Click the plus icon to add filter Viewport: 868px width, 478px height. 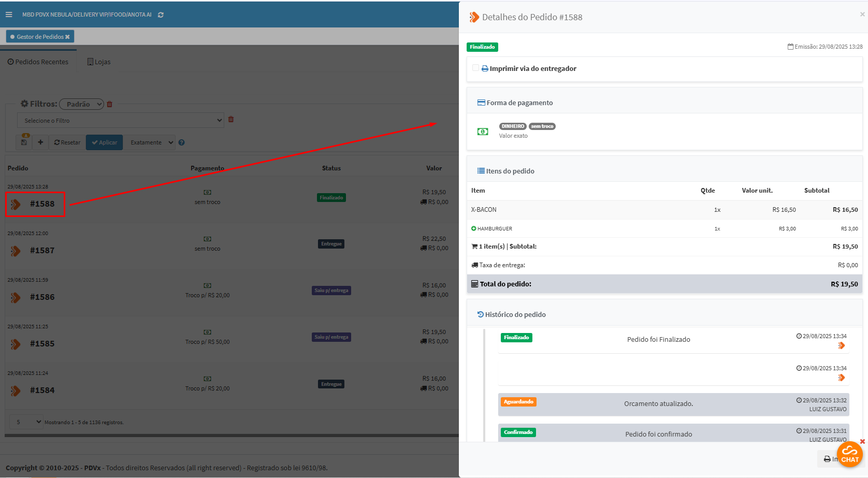40,142
